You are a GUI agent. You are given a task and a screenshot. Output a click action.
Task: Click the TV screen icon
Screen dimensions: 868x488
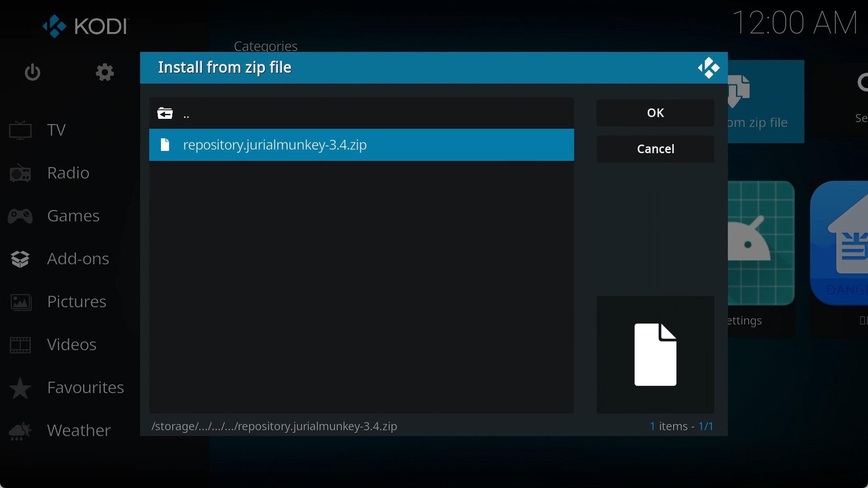pyautogui.click(x=20, y=131)
